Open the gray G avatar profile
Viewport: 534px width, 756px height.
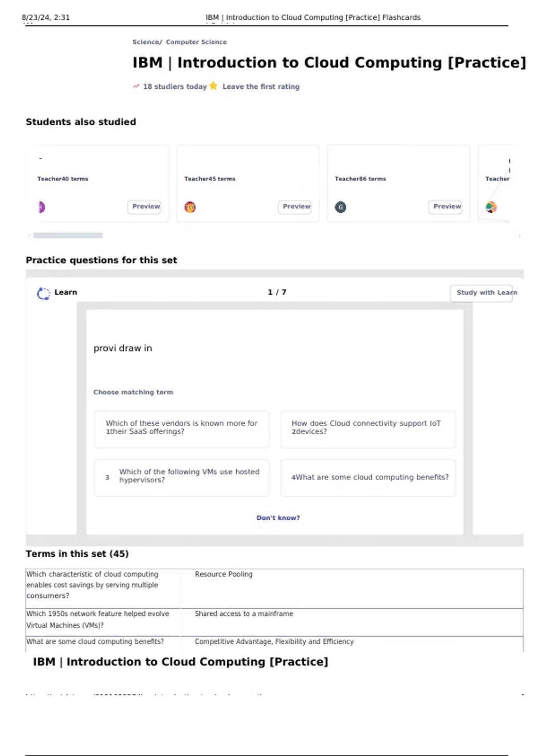click(x=340, y=207)
